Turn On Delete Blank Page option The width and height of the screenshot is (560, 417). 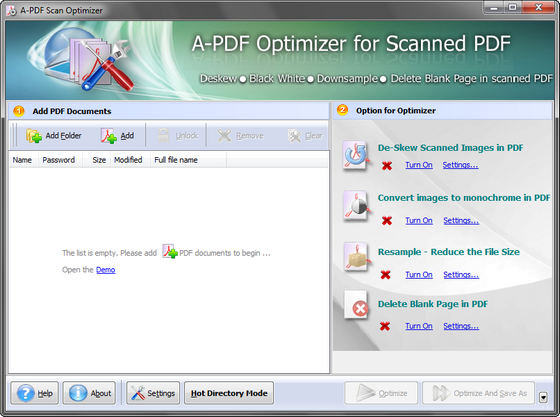pyautogui.click(x=419, y=326)
